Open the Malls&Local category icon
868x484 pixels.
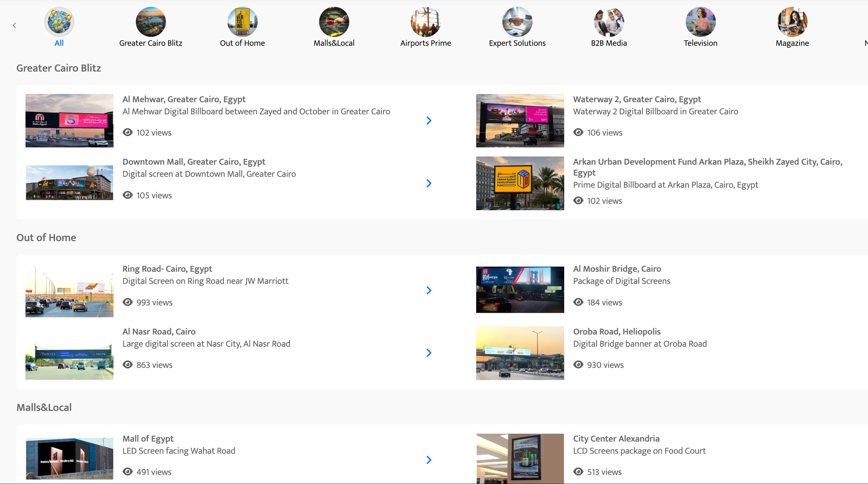point(334,22)
